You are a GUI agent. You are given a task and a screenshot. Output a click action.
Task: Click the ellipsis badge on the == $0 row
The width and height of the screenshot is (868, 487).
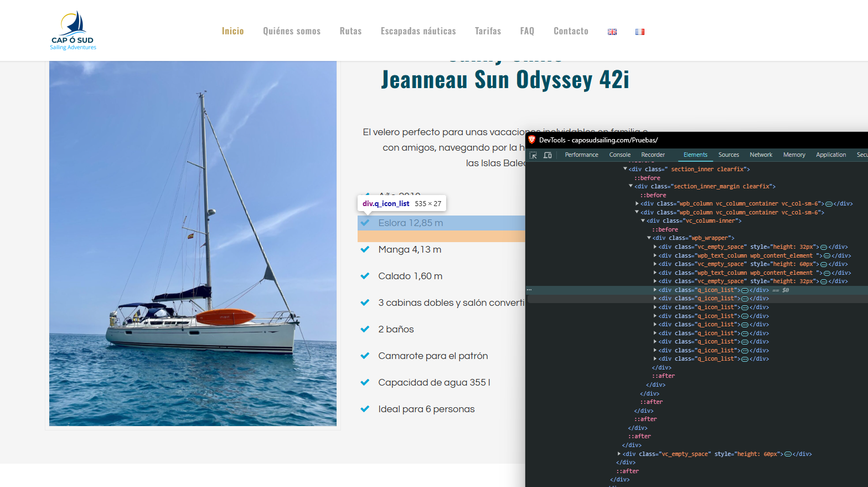point(745,290)
